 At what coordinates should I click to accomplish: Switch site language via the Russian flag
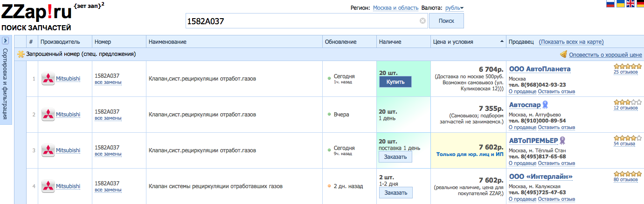click(x=610, y=4)
